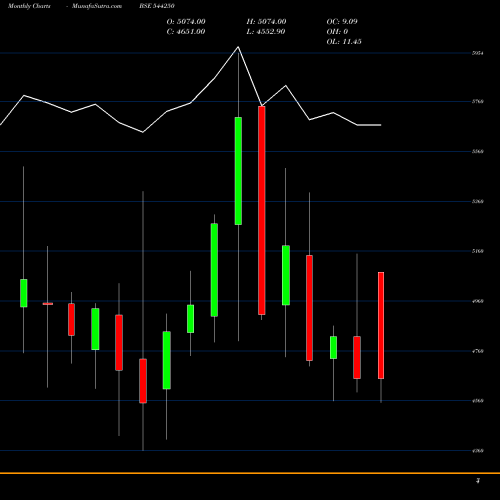Click the 'OC: 9.09' reading
This screenshot has height=500, width=500.
pos(342,21)
